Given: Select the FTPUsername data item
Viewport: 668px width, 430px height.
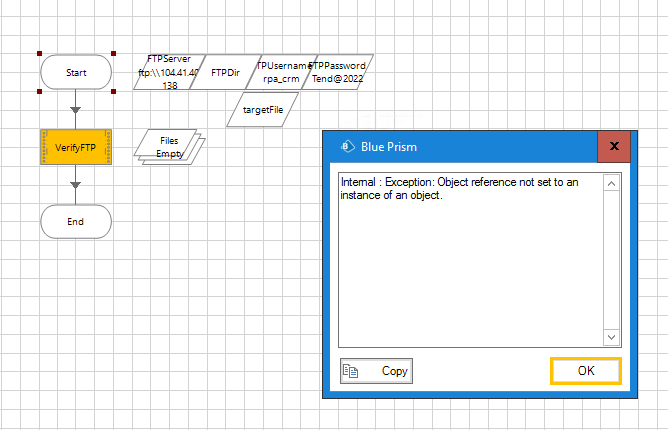Looking at the screenshot, I should coord(281,72).
